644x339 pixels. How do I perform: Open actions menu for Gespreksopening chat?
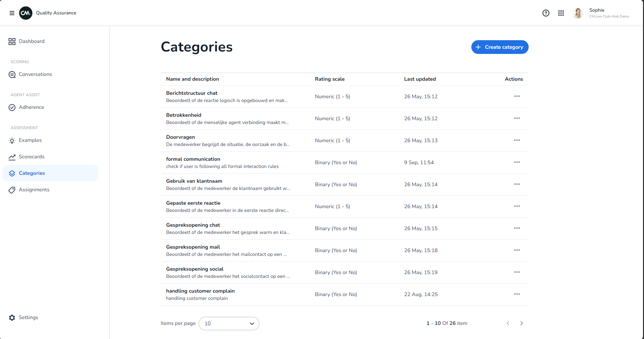(517, 228)
